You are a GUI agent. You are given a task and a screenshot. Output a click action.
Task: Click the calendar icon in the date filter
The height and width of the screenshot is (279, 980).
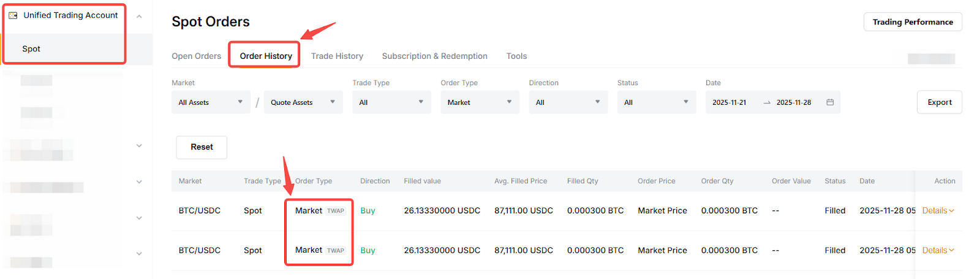tap(830, 102)
